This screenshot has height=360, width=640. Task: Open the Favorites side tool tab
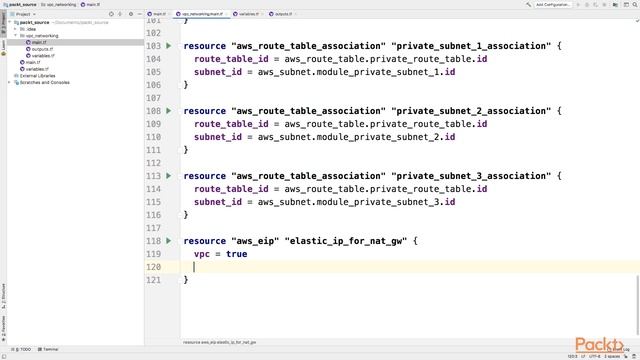pos(3,329)
